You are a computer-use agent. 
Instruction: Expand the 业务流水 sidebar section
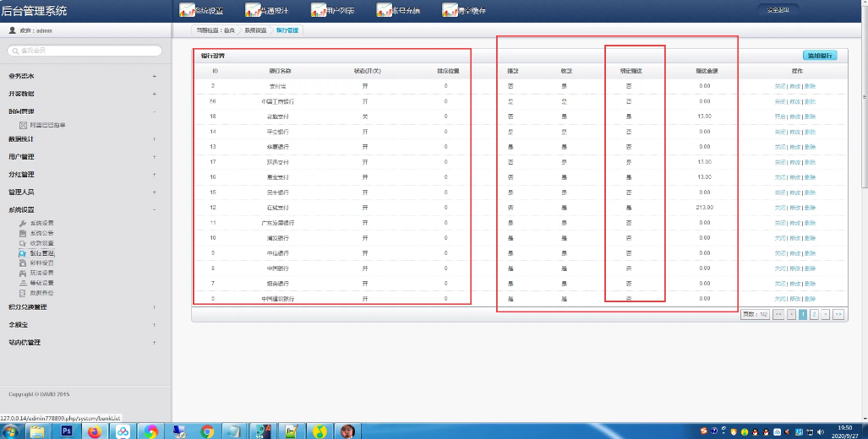pos(154,76)
